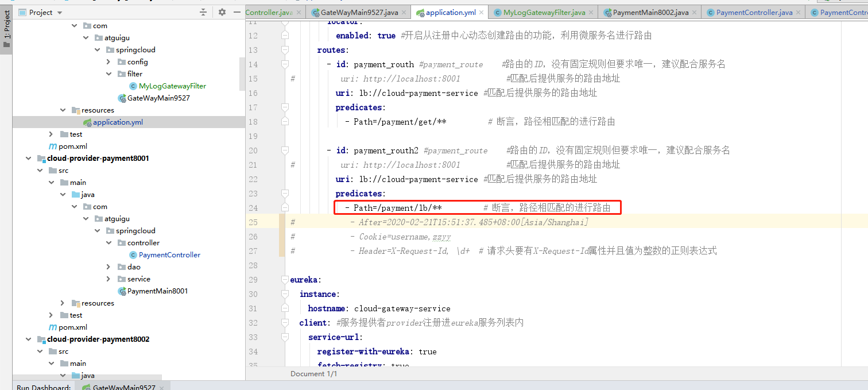Click 'predicates:' on line 23

coord(361,194)
